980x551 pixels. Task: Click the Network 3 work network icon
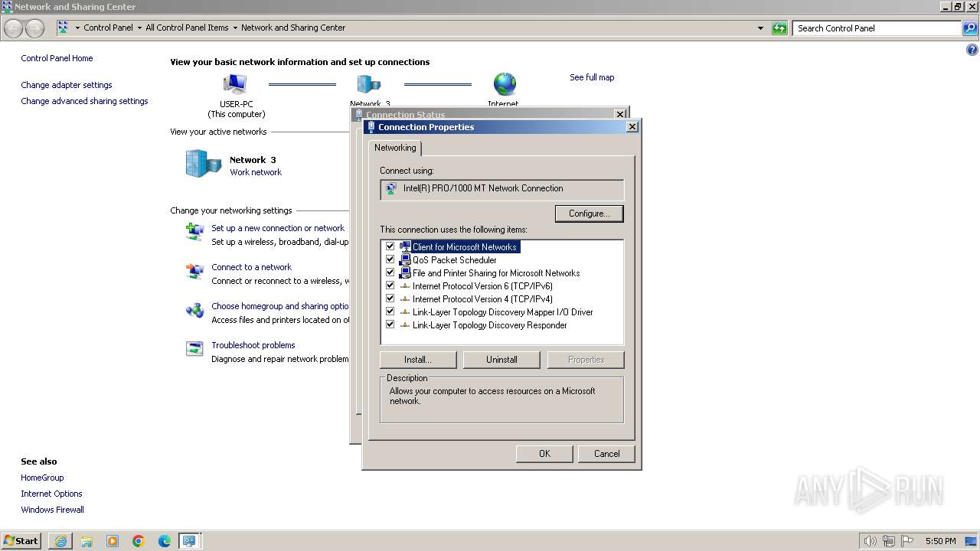(203, 163)
